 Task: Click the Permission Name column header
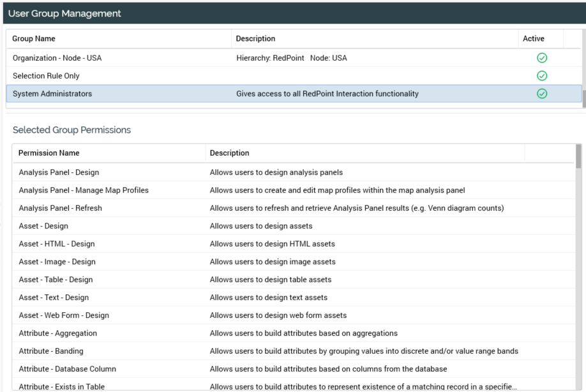click(49, 153)
